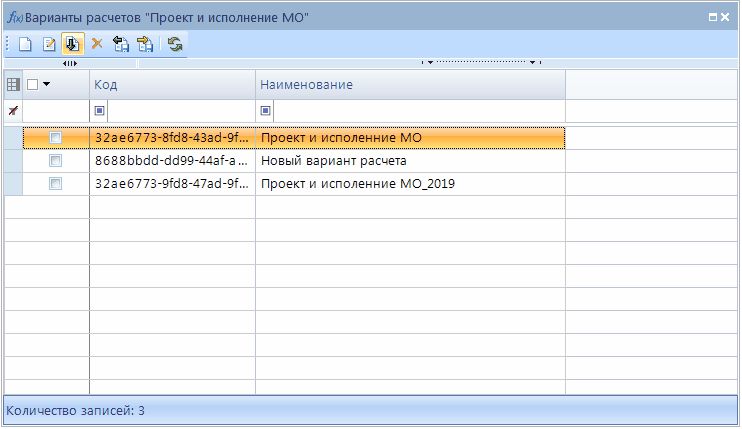742x429 pixels.
Task: Click the copy with right arrow icon
Action: 144,44
